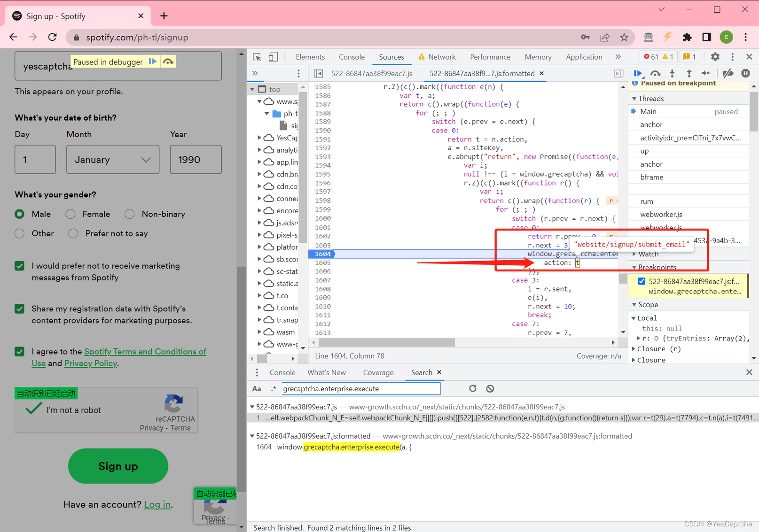Collapse the Scope section

point(634,305)
